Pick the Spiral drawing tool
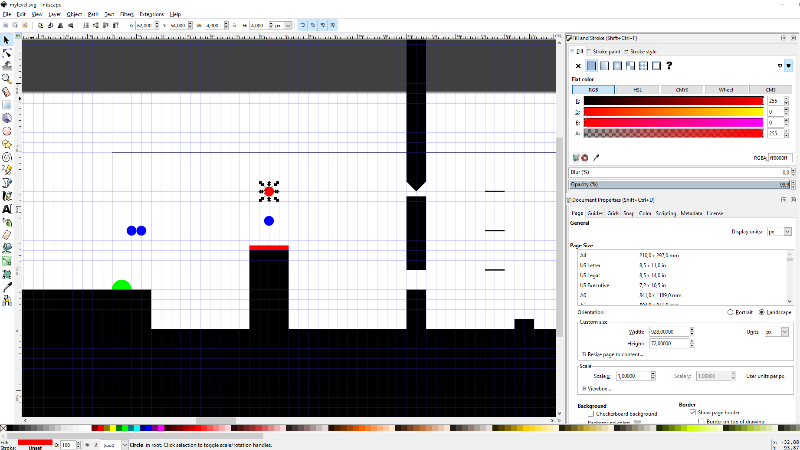The image size is (800, 450). pyautogui.click(x=7, y=156)
